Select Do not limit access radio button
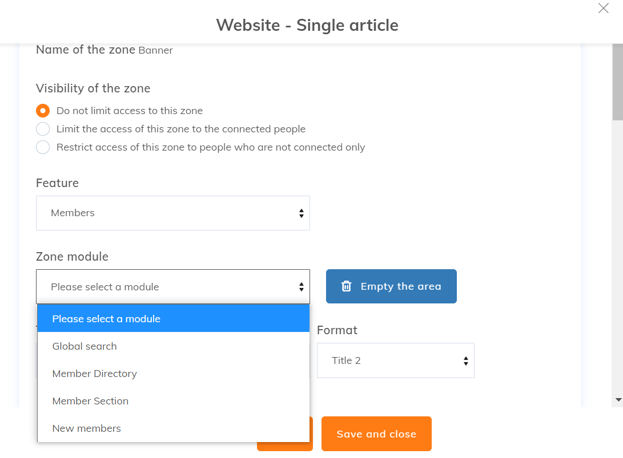 pos(43,111)
